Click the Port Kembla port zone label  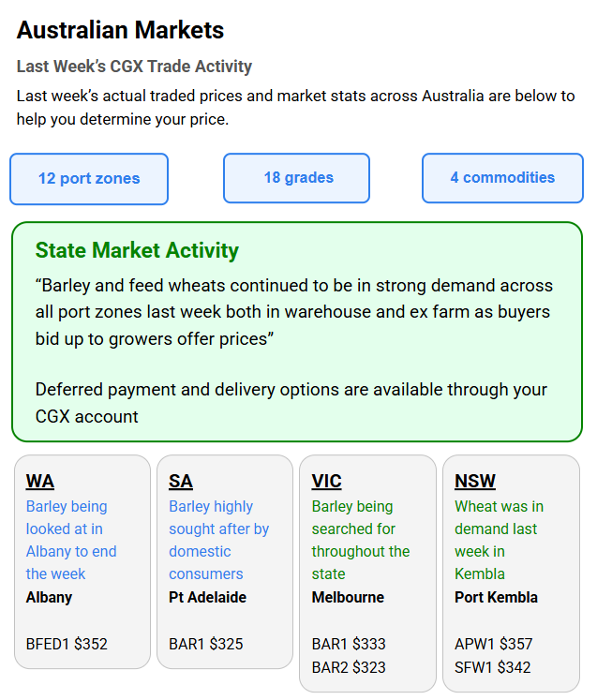[496, 597]
